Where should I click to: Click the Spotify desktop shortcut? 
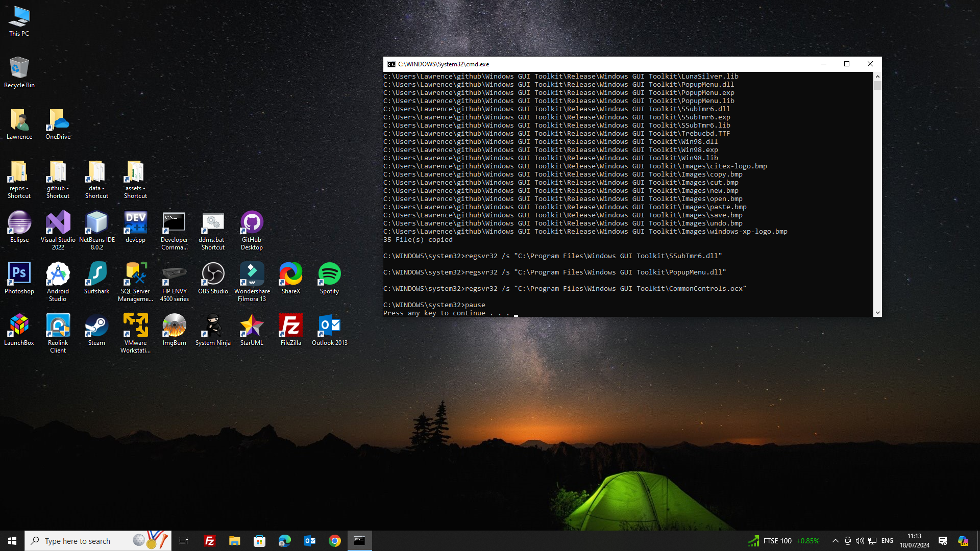329,274
